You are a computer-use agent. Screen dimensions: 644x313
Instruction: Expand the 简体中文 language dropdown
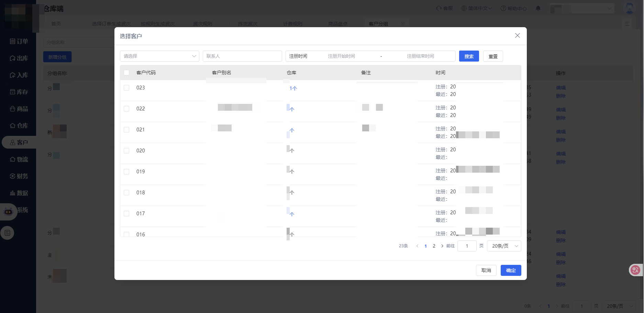click(x=476, y=8)
